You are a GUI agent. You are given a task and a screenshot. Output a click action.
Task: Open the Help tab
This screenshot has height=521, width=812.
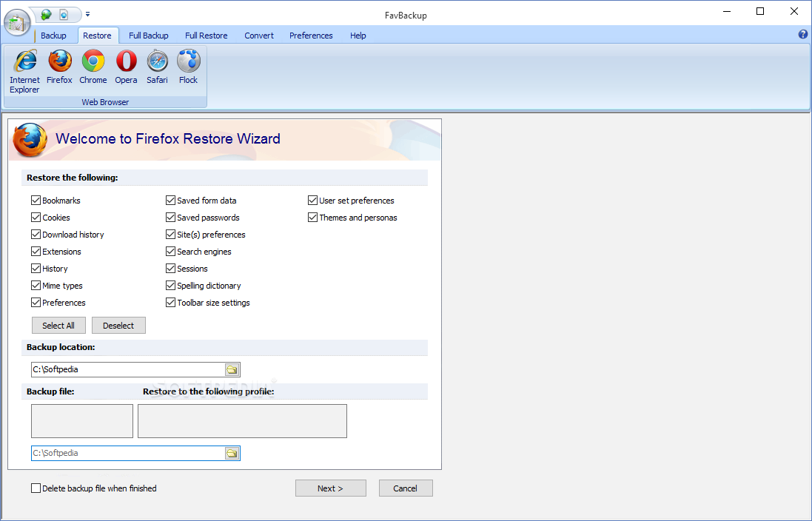pos(358,36)
